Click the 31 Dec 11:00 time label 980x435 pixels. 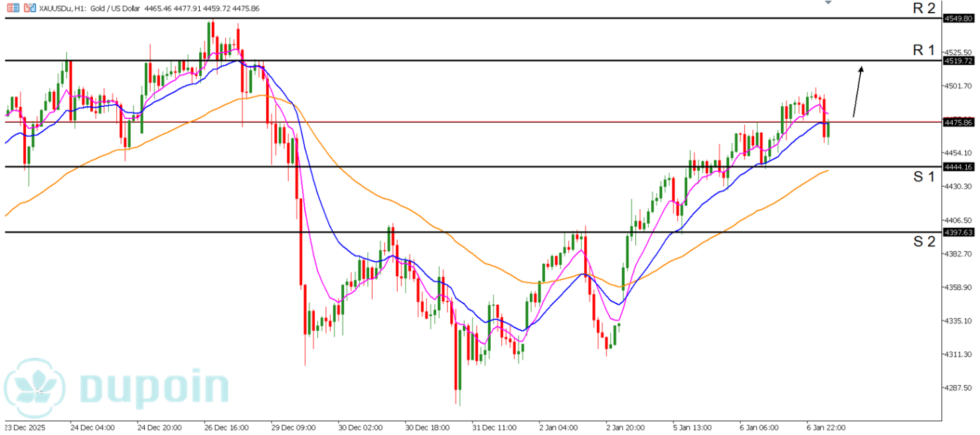click(x=493, y=428)
